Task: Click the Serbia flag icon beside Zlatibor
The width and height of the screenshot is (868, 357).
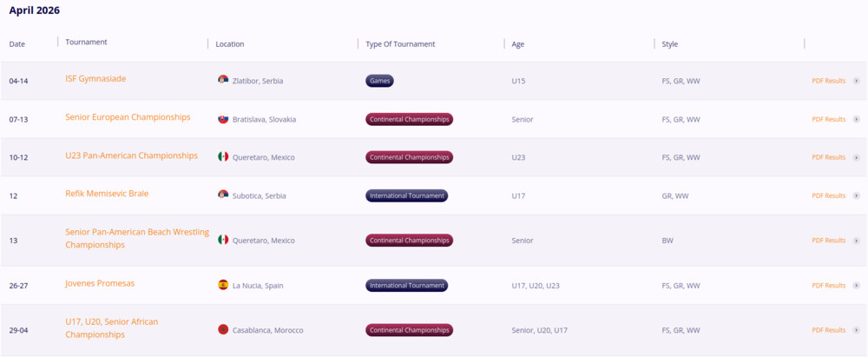Action: click(x=223, y=81)
